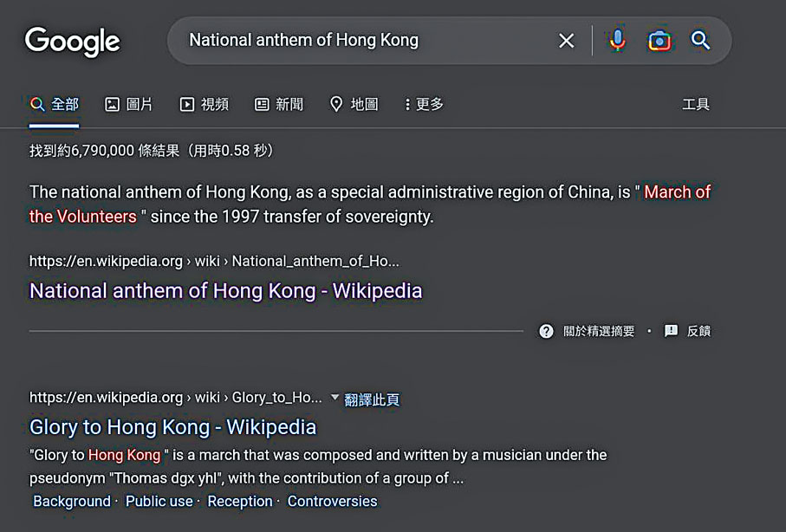Clear the search box with the X

point(567,40)
